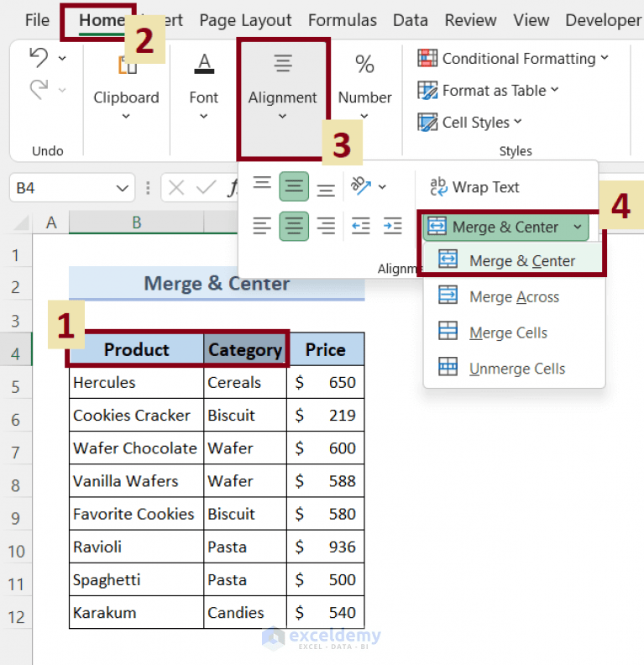Click Increase Indent icon
Image resolution: width=644 pixels, height=665 pixels.
[393, 226]
